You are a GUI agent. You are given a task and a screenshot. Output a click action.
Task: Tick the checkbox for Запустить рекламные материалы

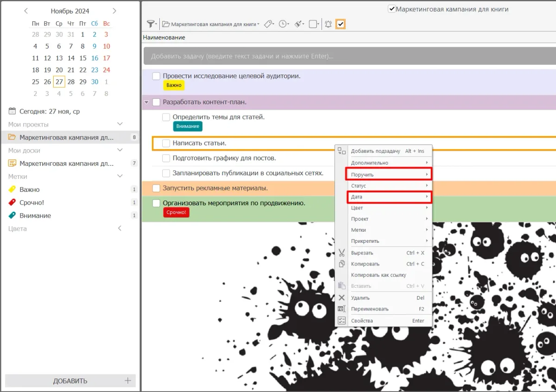coord(156,188)
